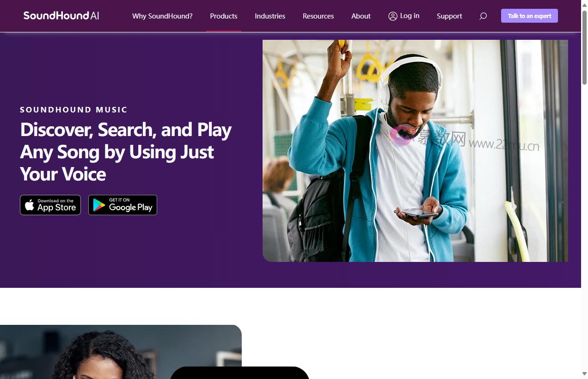The image size is (588, 379).
Task: Click the user profile icon beside Log in
Action: point(393,16)
